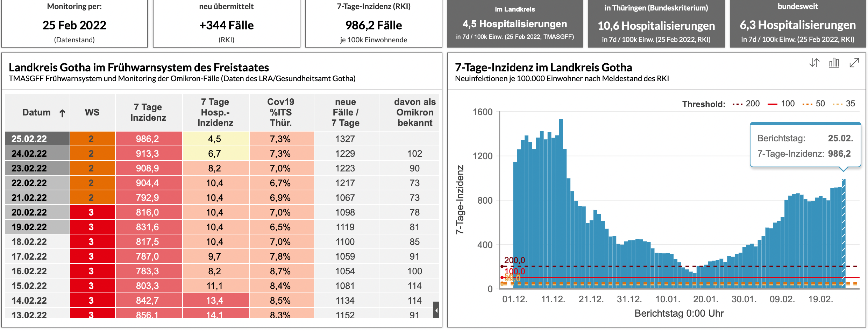Click the 19.02. x-axis label

(x=820, y=299)
